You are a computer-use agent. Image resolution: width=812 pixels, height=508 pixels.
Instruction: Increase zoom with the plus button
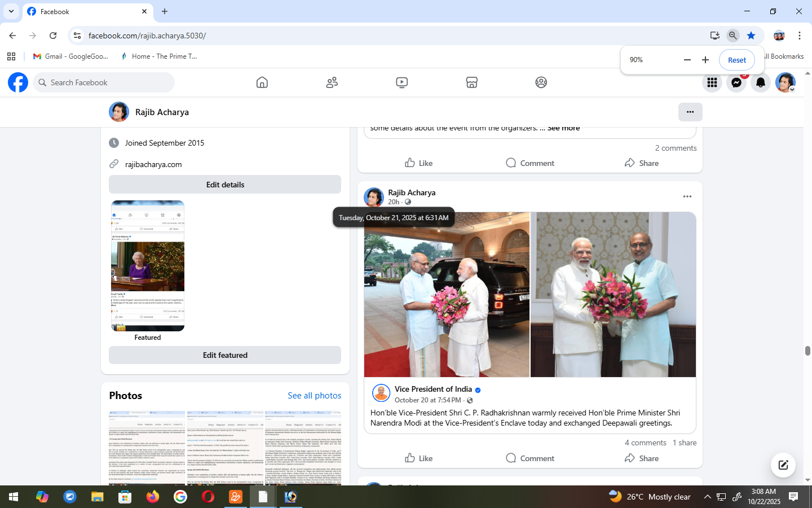click(x=705, y=60)
